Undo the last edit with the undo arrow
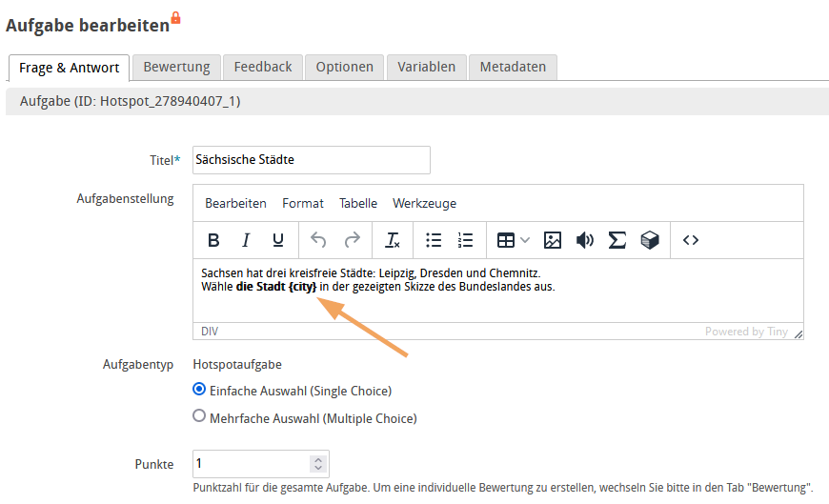 coord(318,240)
